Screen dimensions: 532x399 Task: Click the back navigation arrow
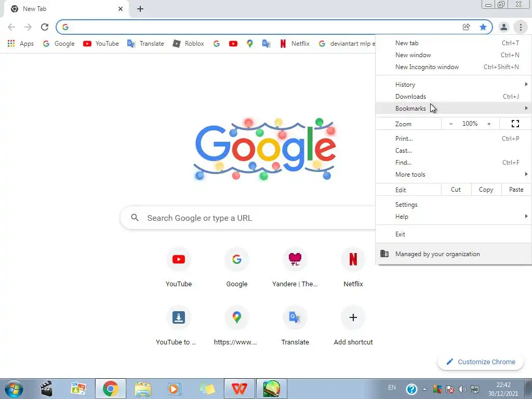pos(11,27)
